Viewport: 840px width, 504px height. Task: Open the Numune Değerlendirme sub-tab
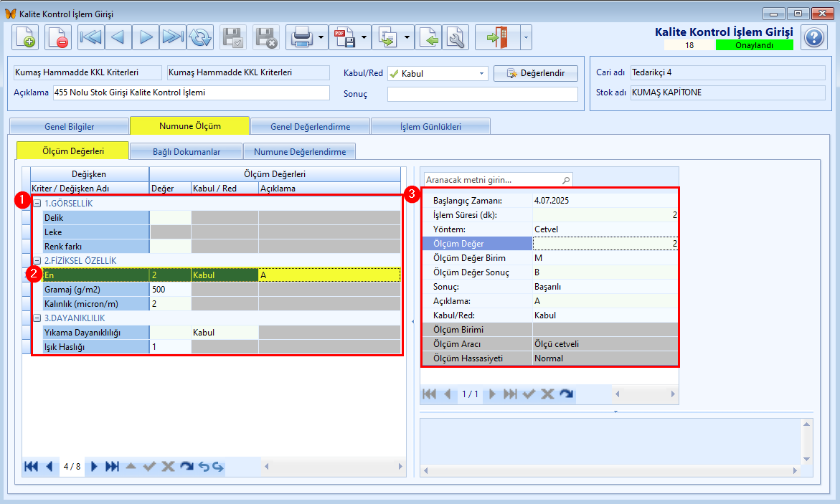click(299, 152)
